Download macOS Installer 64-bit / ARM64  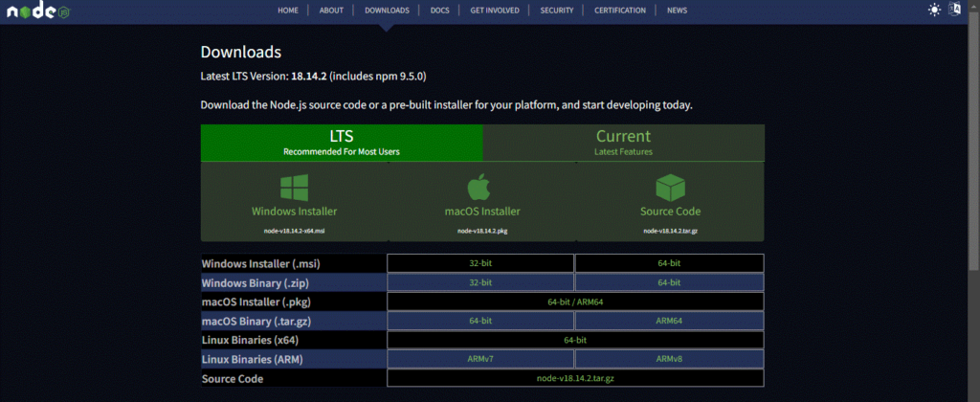pos(575,301)
